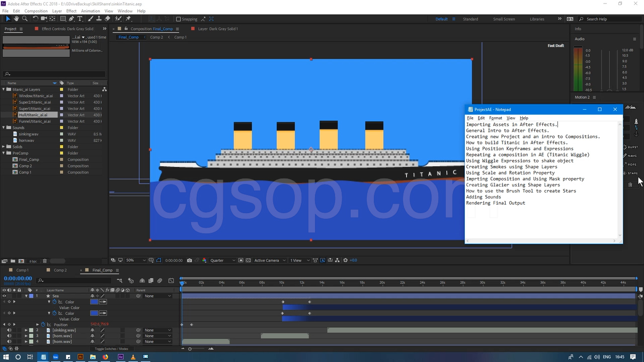
Task: Click the Sea layer blue label color
Action: 31,296
